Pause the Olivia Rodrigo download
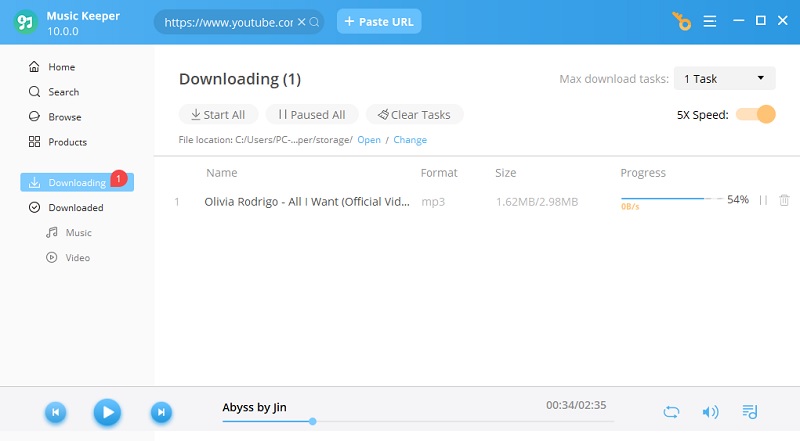The image size is (800, 441). point(763,200)
